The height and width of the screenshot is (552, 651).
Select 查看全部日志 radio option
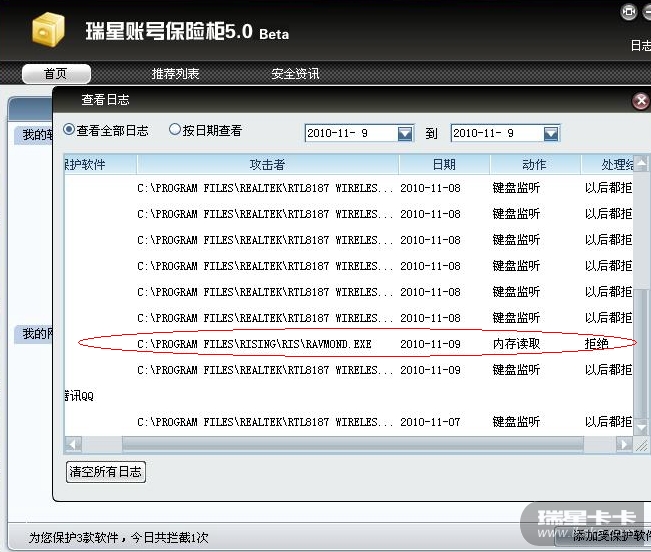tap(69, 129)
